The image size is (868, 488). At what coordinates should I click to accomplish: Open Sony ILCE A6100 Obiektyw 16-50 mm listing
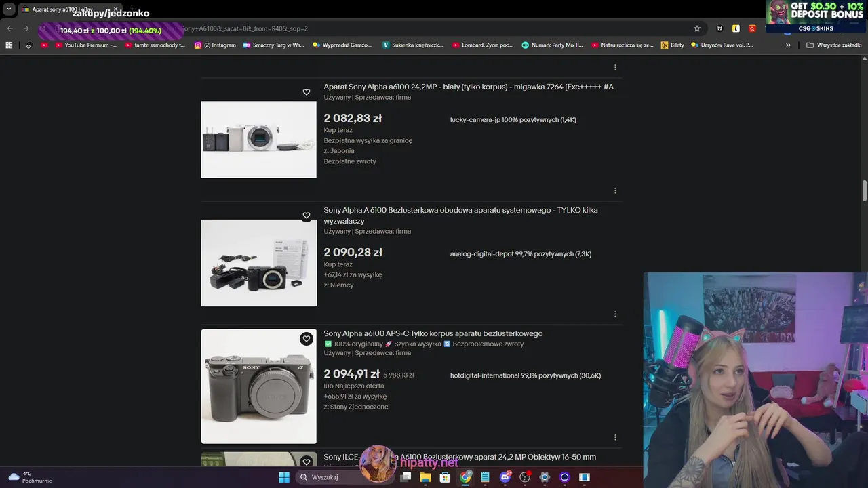[460, 457]
